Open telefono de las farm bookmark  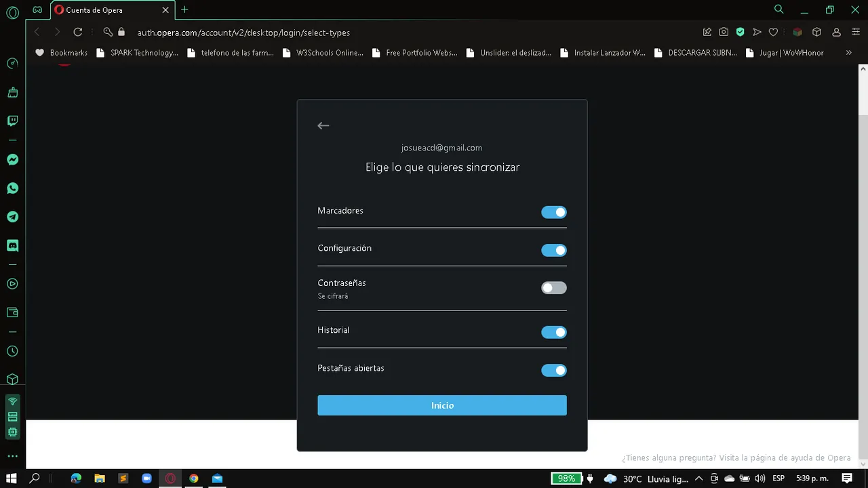click(x=231, y=52)
